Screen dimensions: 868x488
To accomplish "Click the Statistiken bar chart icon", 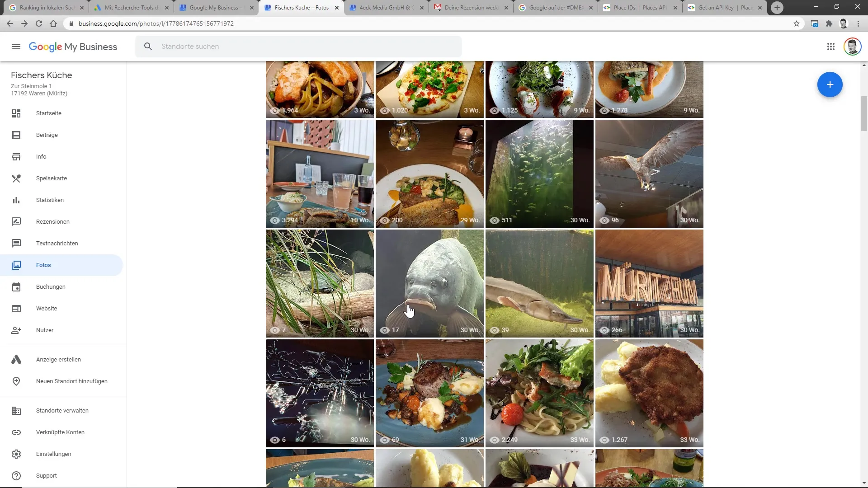I will (x=16, y=200).
